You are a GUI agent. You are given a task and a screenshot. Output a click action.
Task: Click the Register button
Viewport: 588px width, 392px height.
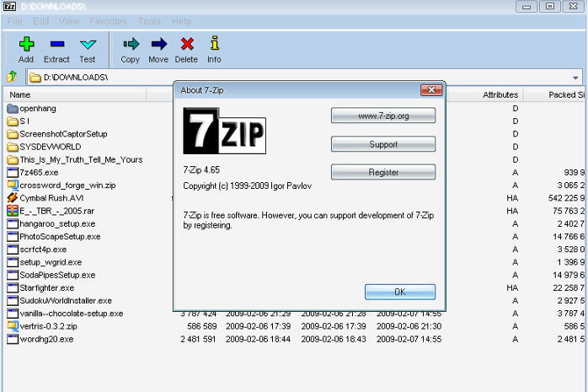coord(383,172)
